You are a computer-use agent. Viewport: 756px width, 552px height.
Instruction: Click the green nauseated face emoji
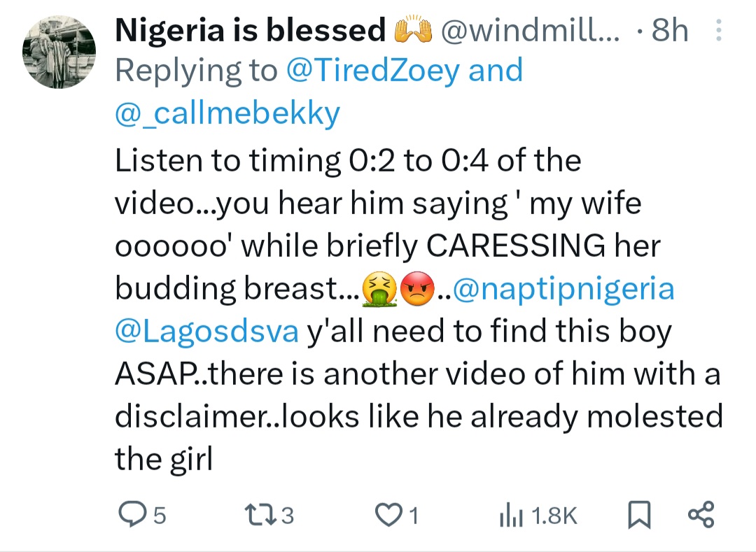pyautogui.click(x=377, y=291)
